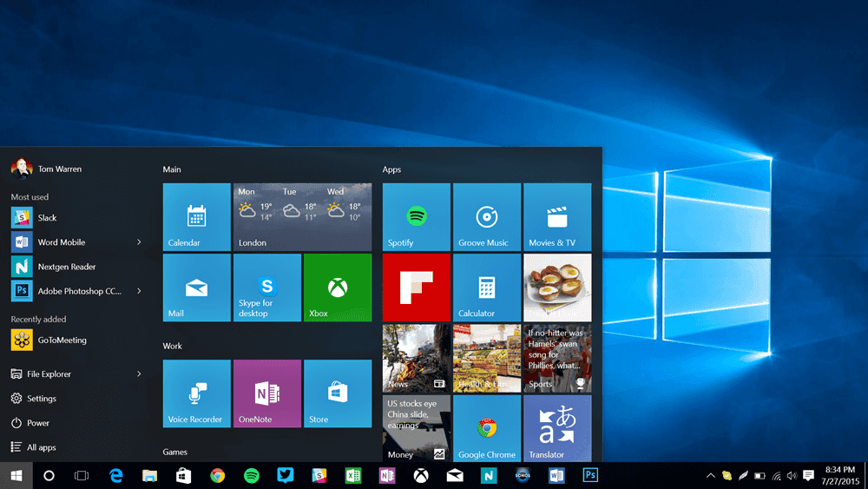This screenshot has height=489, width=868.
Task: Open Sonos from the taskbar
Action: [523, 476]
